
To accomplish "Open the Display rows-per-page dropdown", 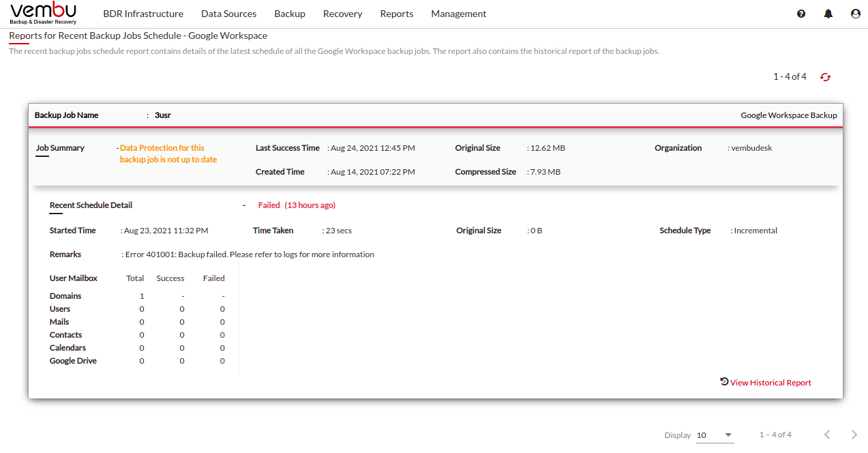I will 715,435.
